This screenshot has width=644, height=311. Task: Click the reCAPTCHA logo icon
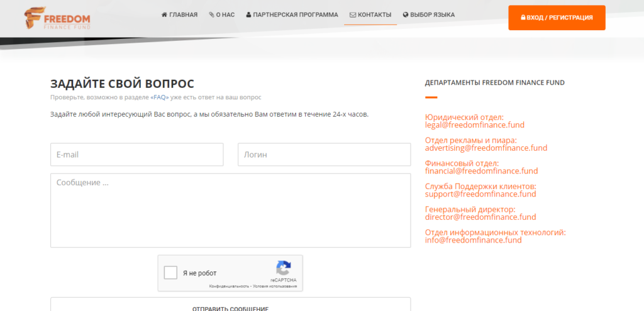pos(284,268)
